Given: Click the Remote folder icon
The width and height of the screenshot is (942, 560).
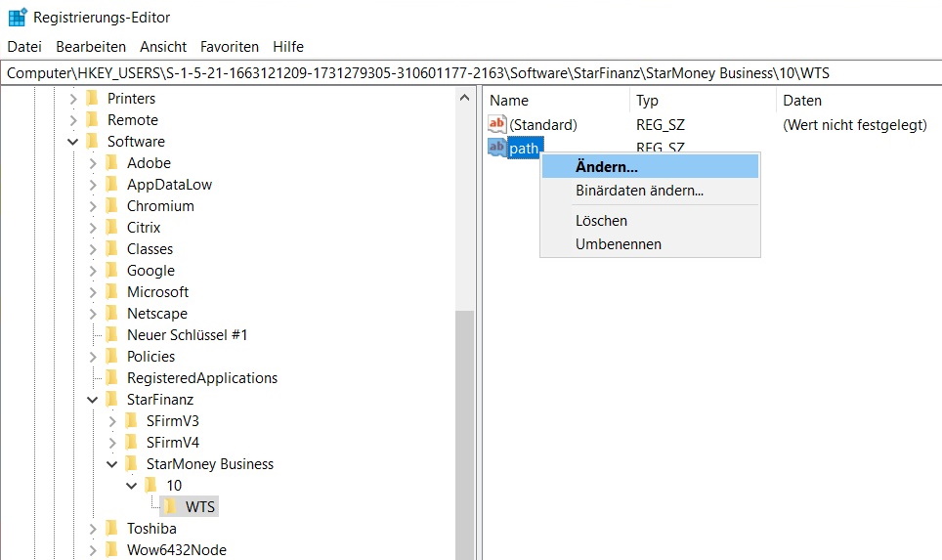Looking at the screenshot, I should (x=93, y=119).
